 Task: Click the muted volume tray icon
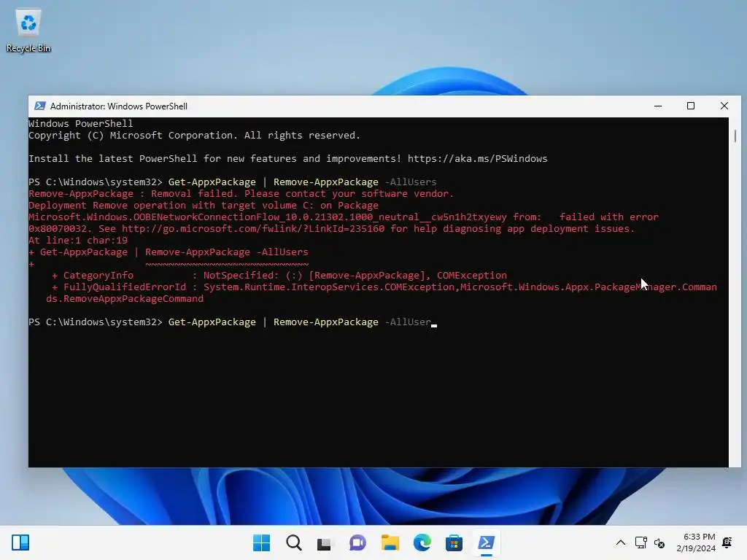point(659,542)
